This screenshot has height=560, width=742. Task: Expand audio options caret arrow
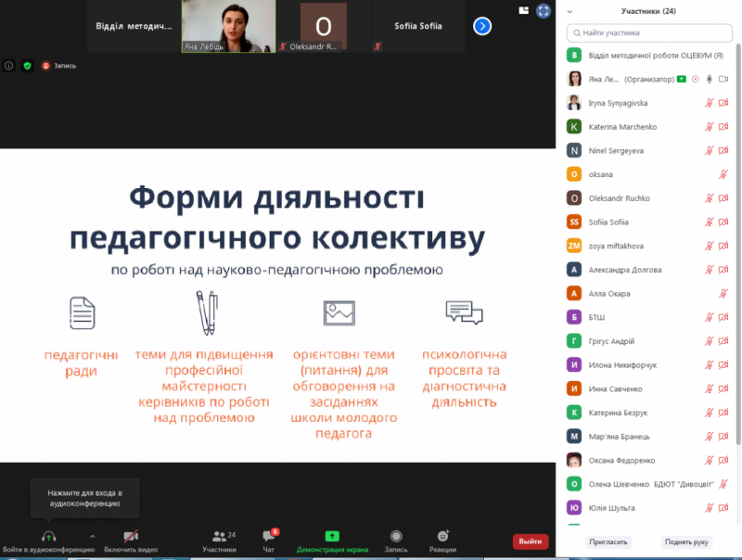click(x=92, y=536)
